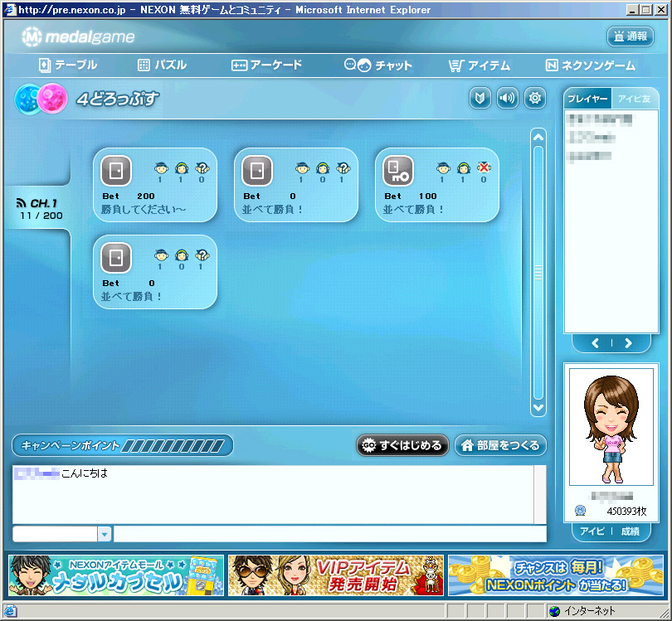Image resolution: width=672 pixels, height=621 pixels.
Task: Open the テーブル menu
Action: tap(68, 65)
